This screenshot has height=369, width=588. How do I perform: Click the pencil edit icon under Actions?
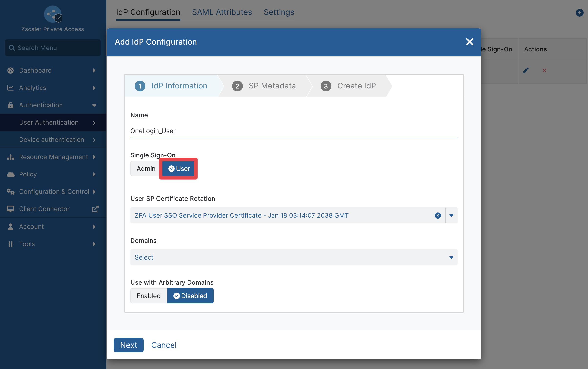point(526,70)
